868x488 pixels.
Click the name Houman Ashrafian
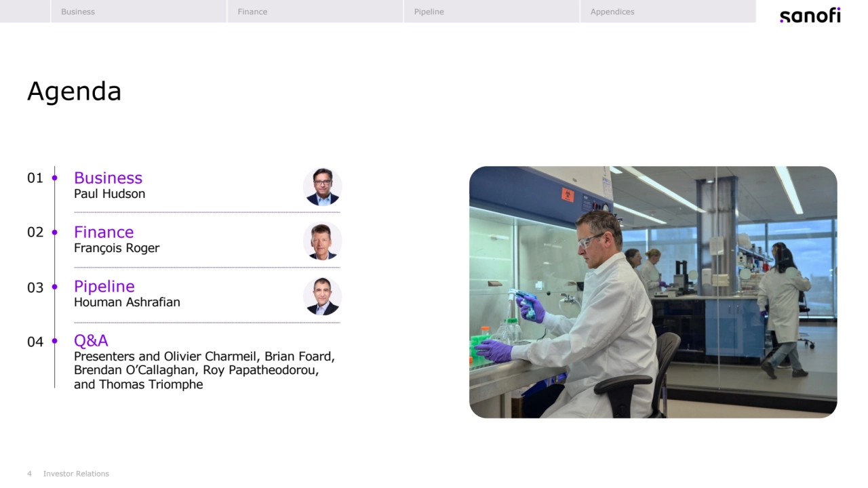click(127, 302)
